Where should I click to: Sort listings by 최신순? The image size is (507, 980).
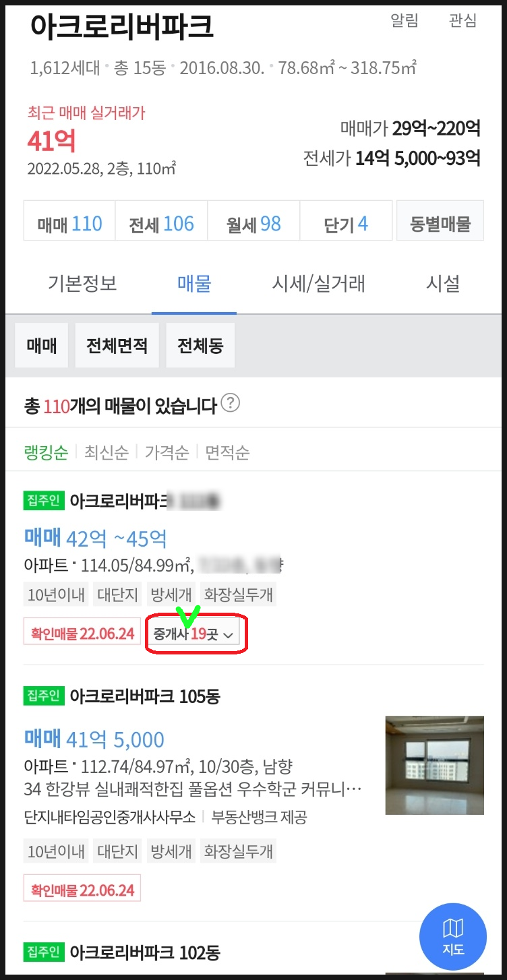[x=107, y=452]
